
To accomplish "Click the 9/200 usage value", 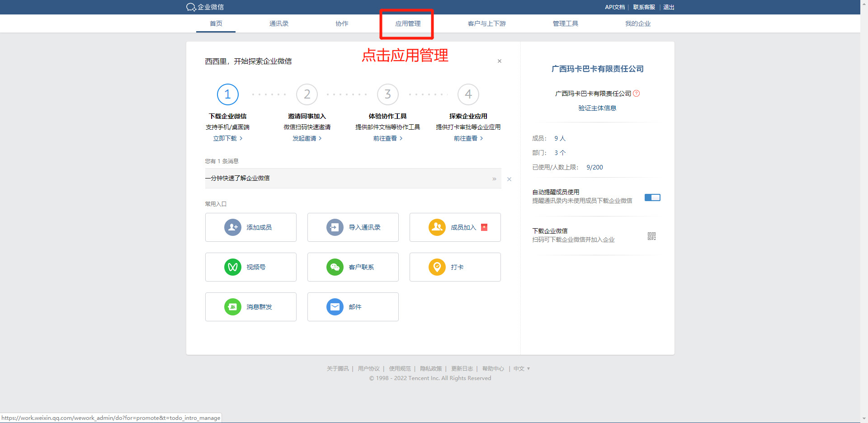I will point(594,167).
